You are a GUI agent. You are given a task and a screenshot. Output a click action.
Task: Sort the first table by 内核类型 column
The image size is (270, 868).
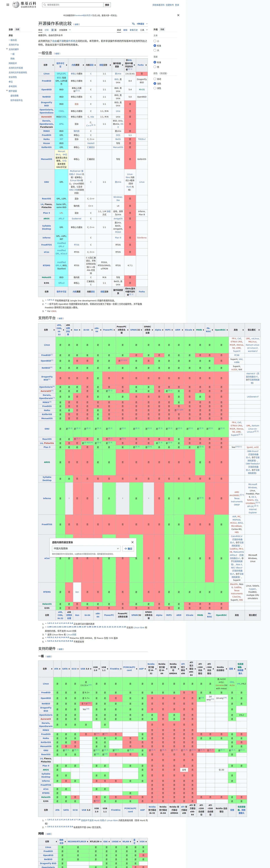pyautogui.click(x=77, y=65)
